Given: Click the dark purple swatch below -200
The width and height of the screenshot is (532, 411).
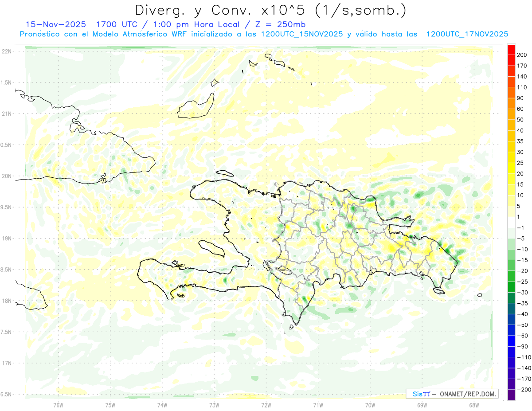Looking at the screenshot, I should coord(511,395).
